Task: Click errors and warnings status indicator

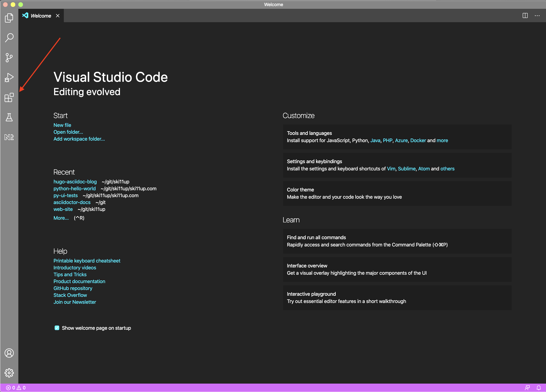Action: [x=16, y=388]
